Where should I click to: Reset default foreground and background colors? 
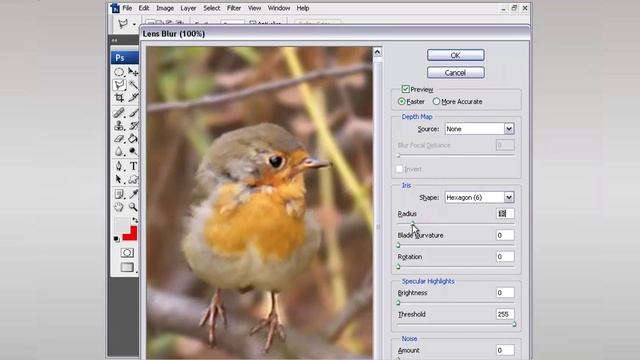click(x=117, y=239)
